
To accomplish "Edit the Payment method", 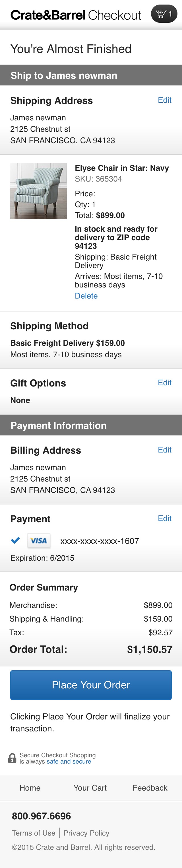I will point(164,518).
